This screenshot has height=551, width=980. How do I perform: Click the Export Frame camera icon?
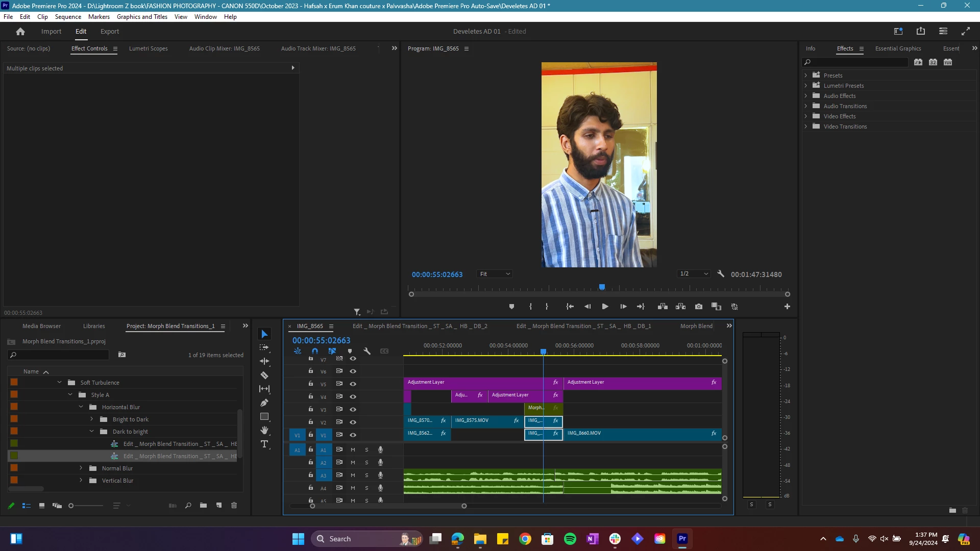tap(699, 307)
